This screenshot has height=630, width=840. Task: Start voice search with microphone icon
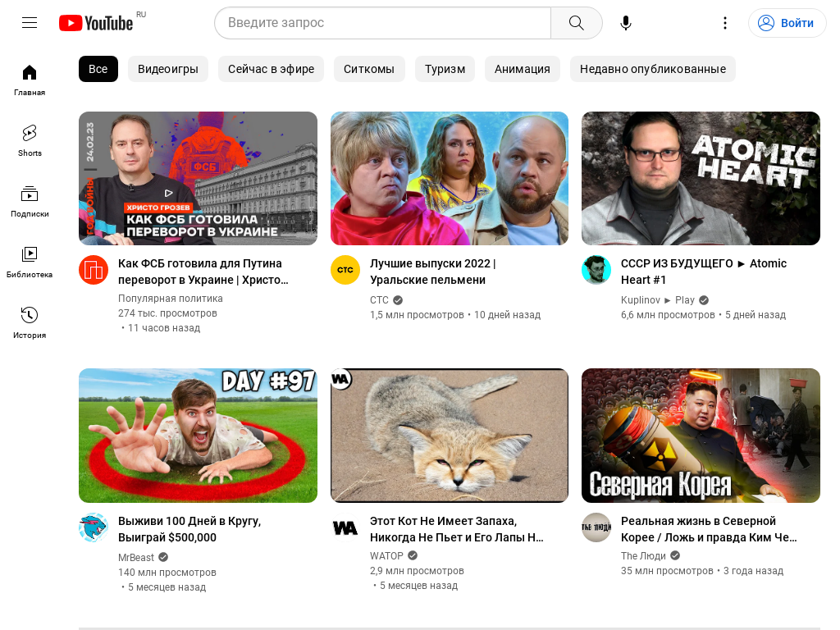(x=626, y=22)
